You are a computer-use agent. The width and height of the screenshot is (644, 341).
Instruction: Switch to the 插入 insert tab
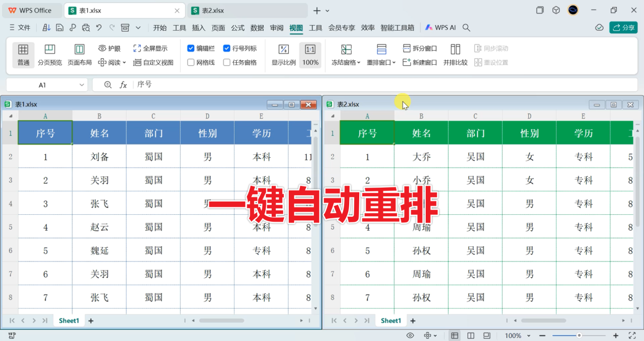coord(199,28)
